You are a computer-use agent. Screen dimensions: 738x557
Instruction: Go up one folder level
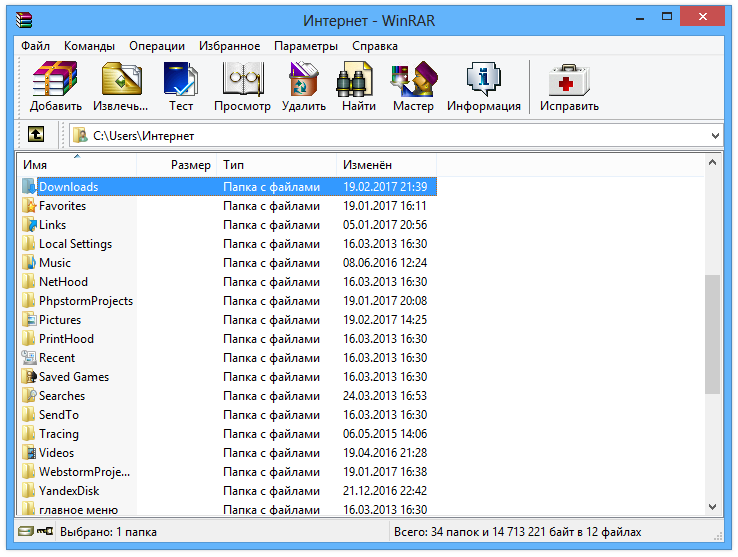pos(36,135)
